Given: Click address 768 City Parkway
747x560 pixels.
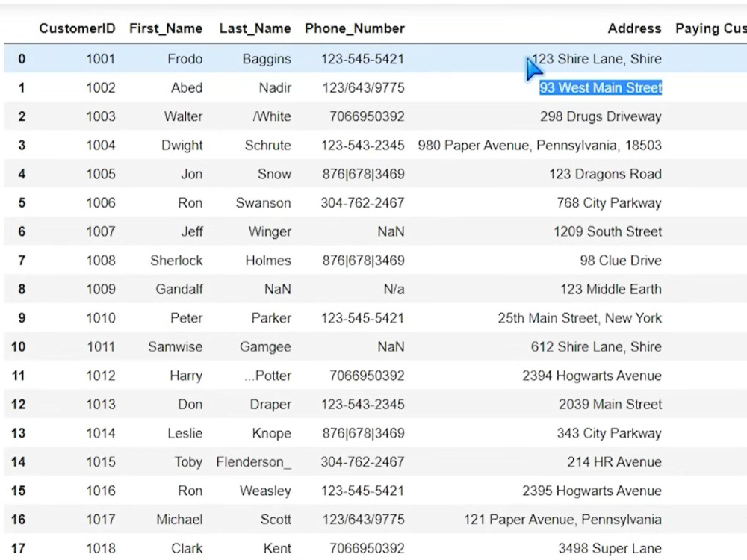Looking at the screenshot, I should [609, 203].
